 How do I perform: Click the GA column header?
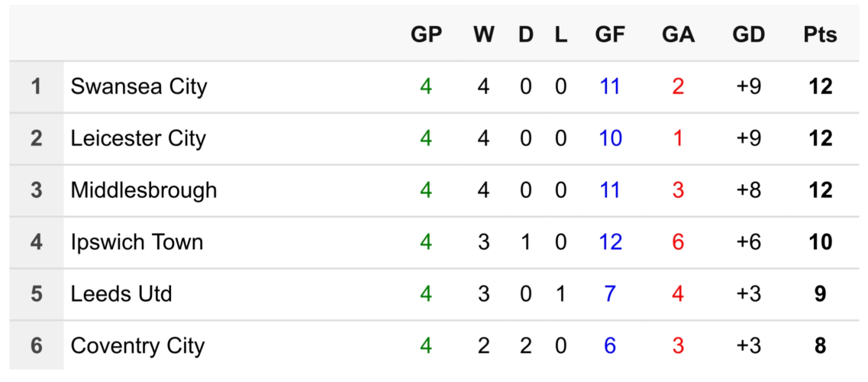[x=678, y=34]
